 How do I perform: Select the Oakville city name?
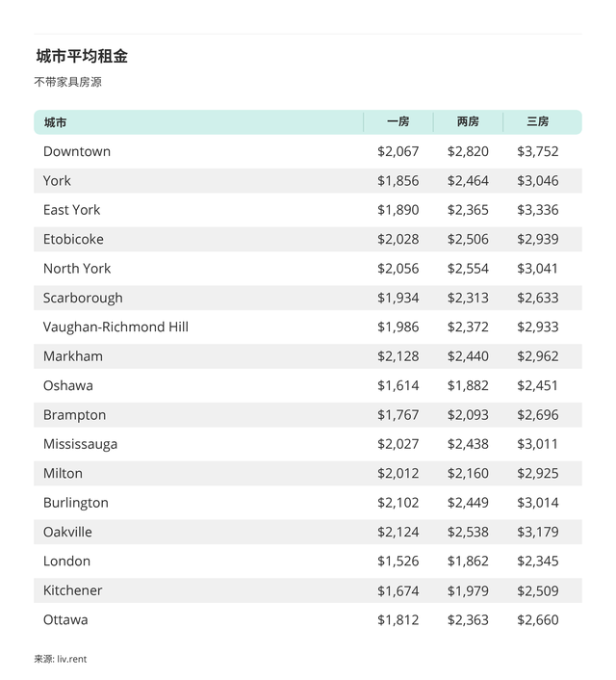(x=69, y=532)
